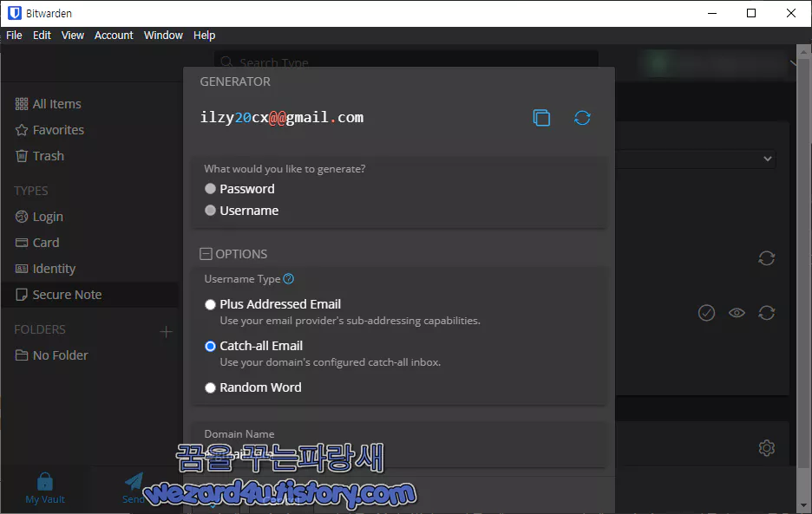Click the vertical scrollbar up arrow
The width and height of the screenshot is (812, 514).
(x=803, y=51)
